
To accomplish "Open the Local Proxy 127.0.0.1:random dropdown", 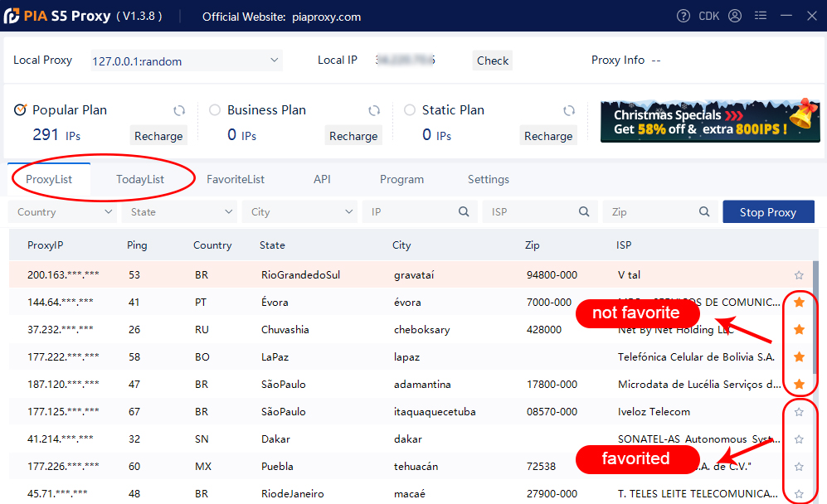I will (x=186, y=61).
